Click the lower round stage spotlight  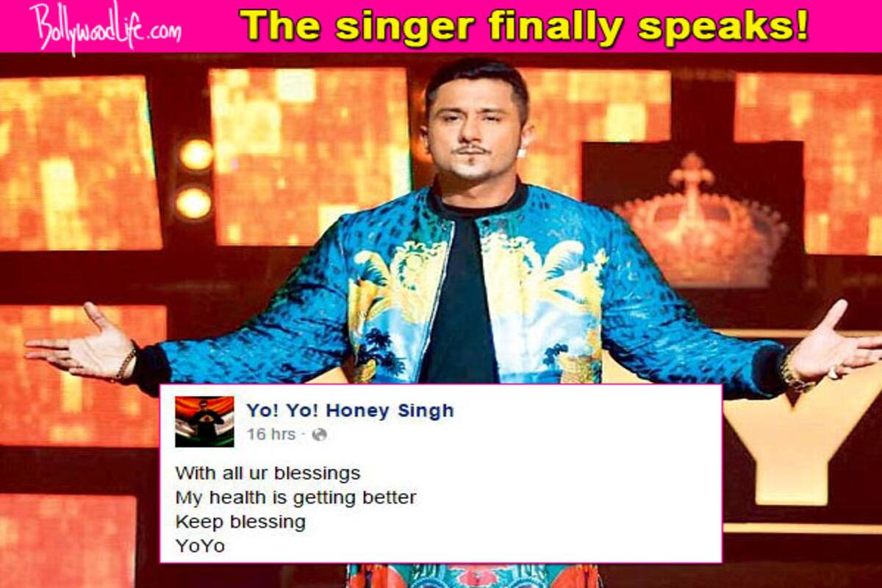[194, 203]
